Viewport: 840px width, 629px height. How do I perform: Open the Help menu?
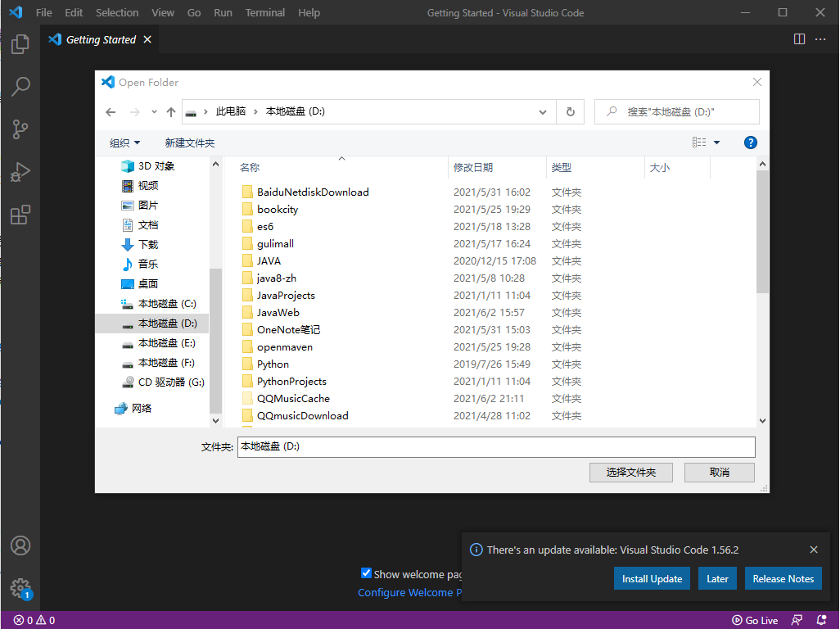tap(309, 12)
